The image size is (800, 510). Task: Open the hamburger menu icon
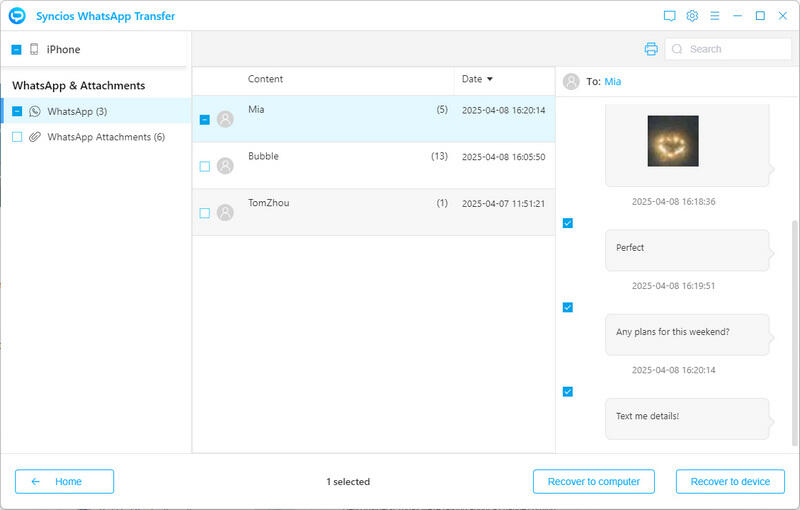point(715,16)
